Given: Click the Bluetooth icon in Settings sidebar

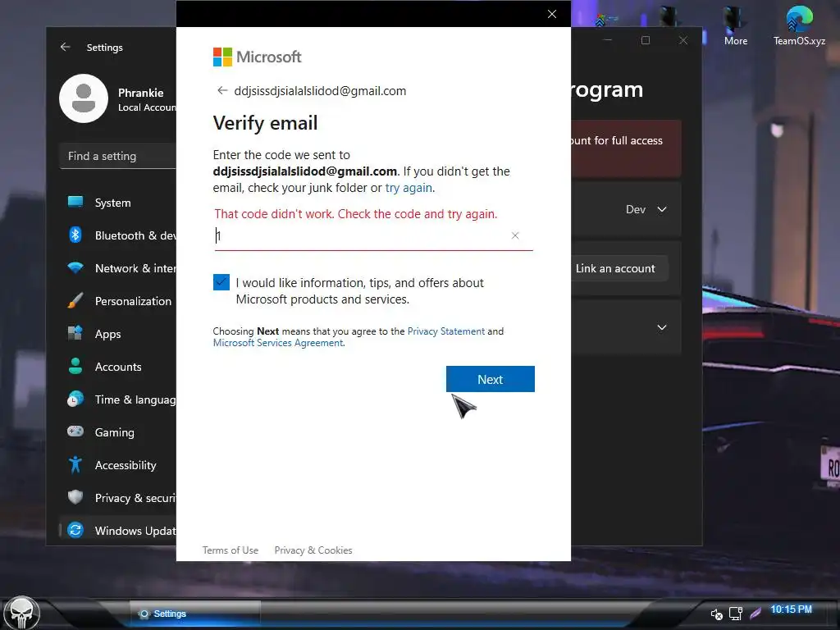Looking at the screenshot, I should coord(75,235).
